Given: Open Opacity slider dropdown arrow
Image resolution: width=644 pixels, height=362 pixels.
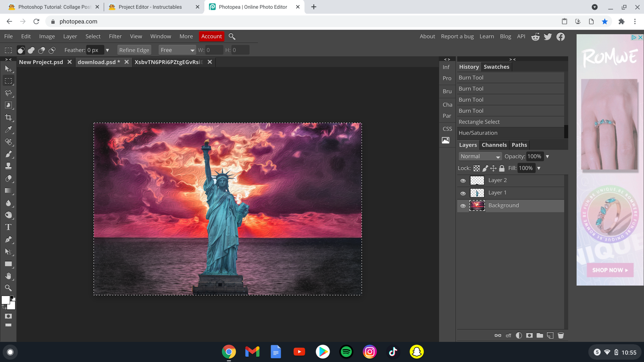Looking at the screenshot, I should [x=547, y=157].
